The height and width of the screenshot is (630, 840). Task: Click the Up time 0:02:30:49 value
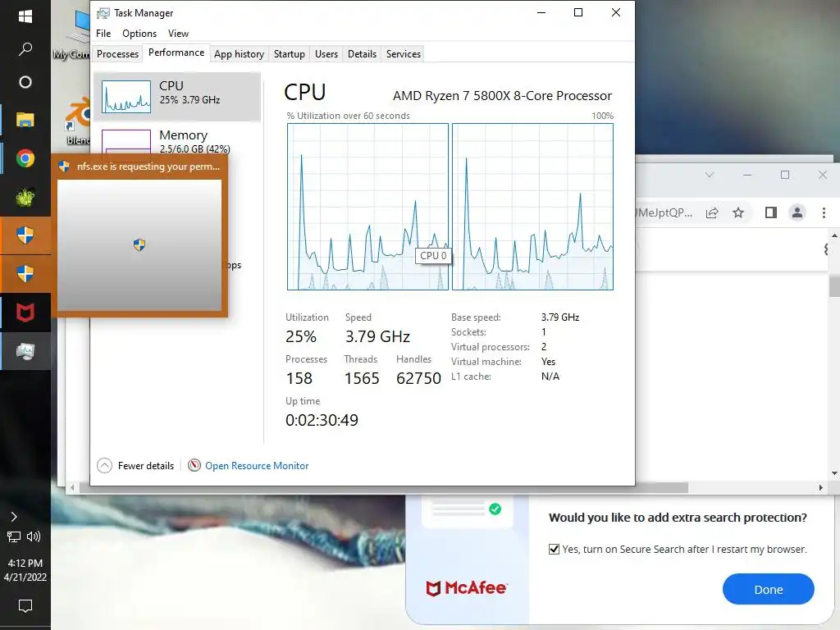[322, 420]
